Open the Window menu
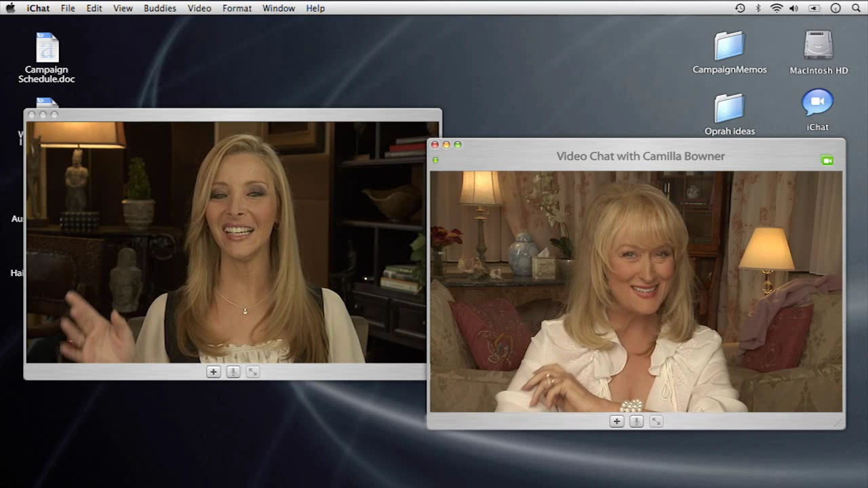The width and height of the screenshot is (868, 488). [x=279, y=8]
